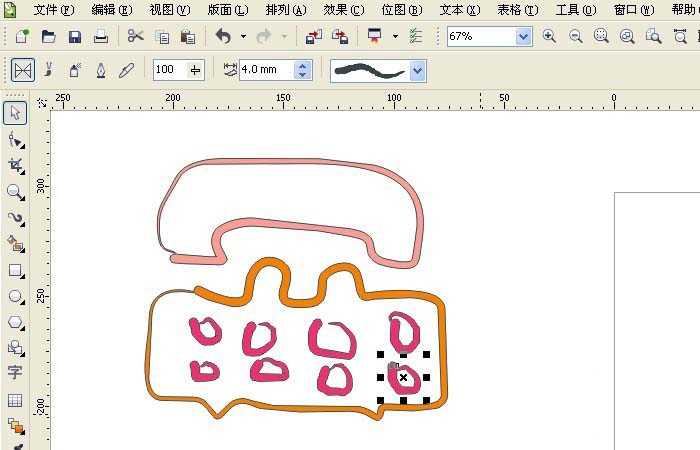This screenshot has width=700, height=450.
Task: Click the stroke width stepper arrows
Action: click(302, 70)
